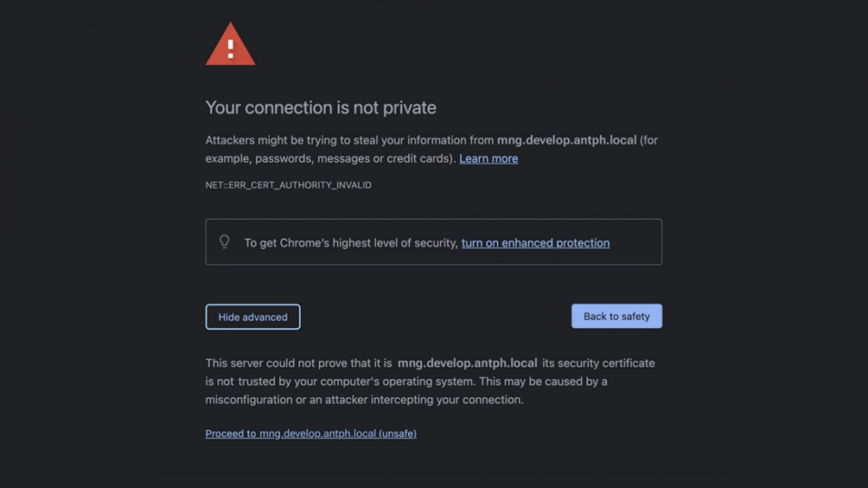This screenshot has width=868, height=488.
Task: Click the bold domain name in the attackers warning
Action: 566,140
